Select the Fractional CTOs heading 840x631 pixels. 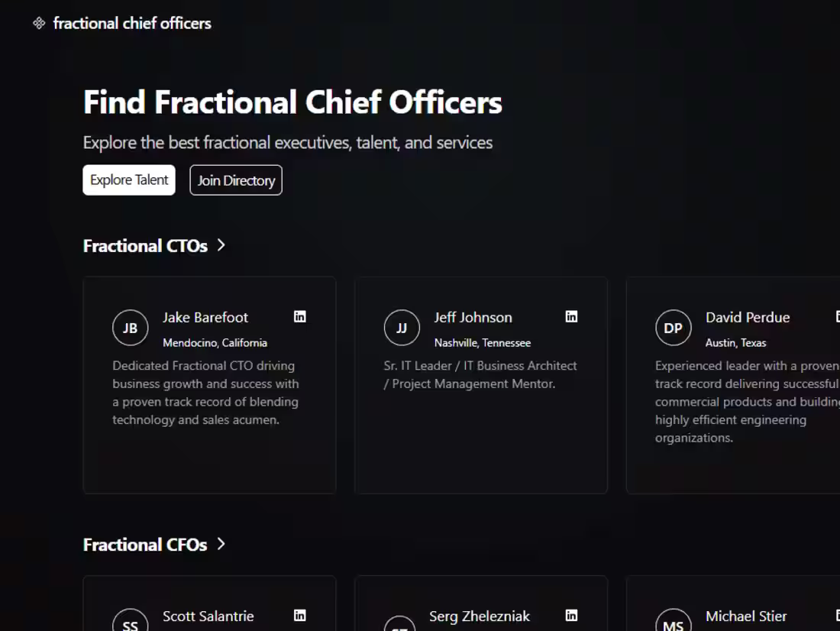[145, 245]
